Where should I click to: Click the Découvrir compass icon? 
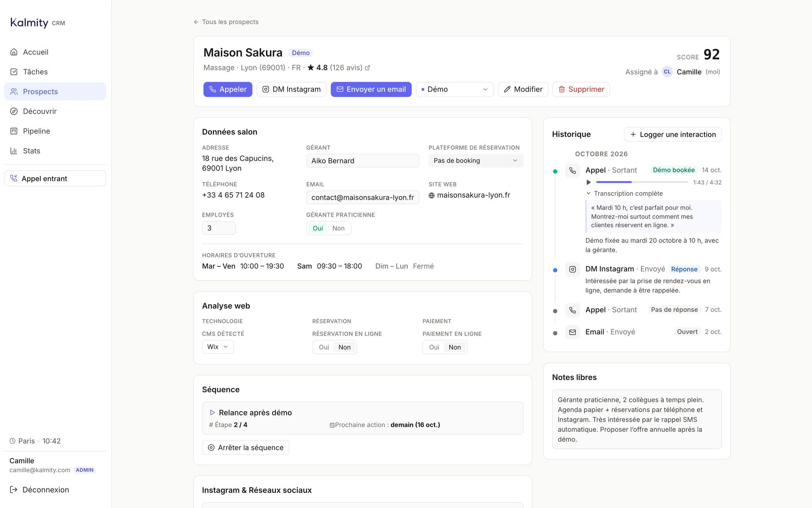tap(14, 111)
